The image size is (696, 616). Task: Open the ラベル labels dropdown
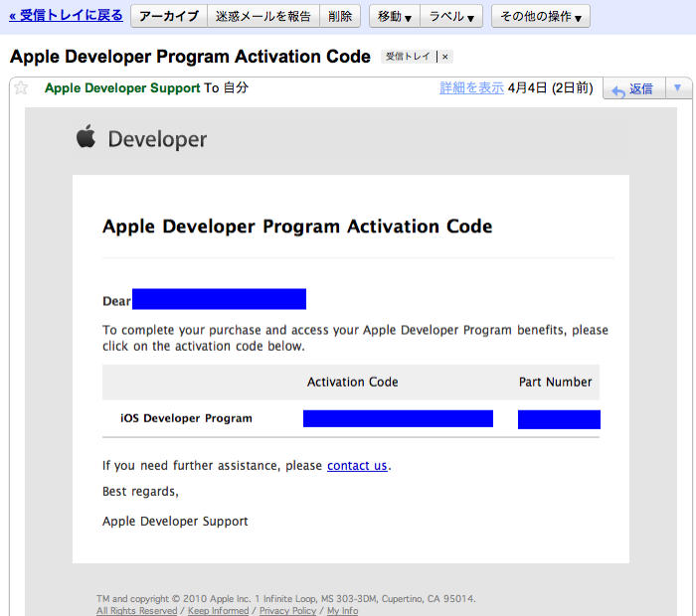tap(451, 17)
